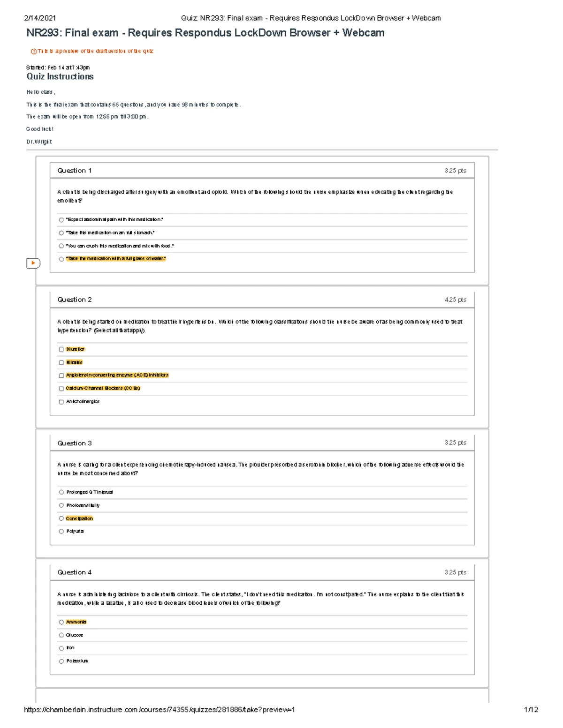Select the Constipation radio button

61,519
